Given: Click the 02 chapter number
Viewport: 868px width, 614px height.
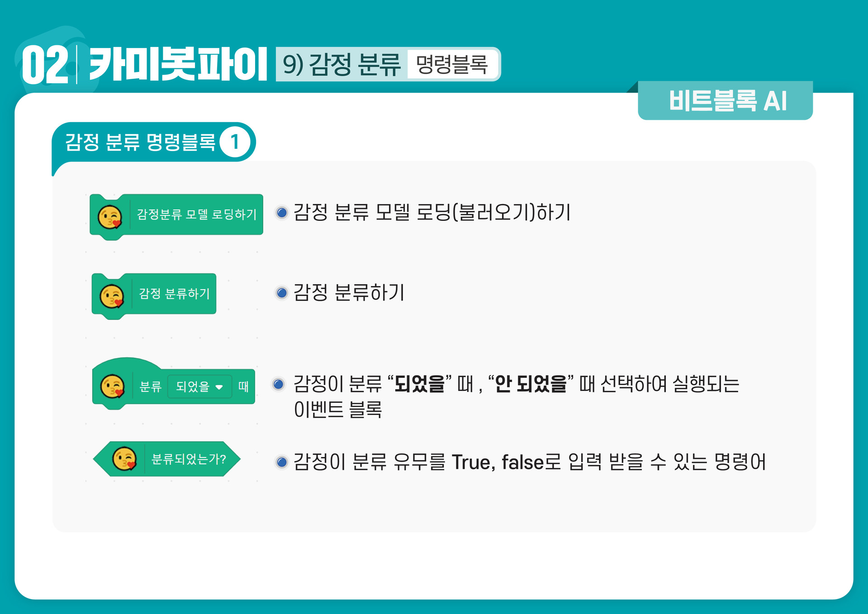Looking at the screenshot, I should (x=44, y=66).
